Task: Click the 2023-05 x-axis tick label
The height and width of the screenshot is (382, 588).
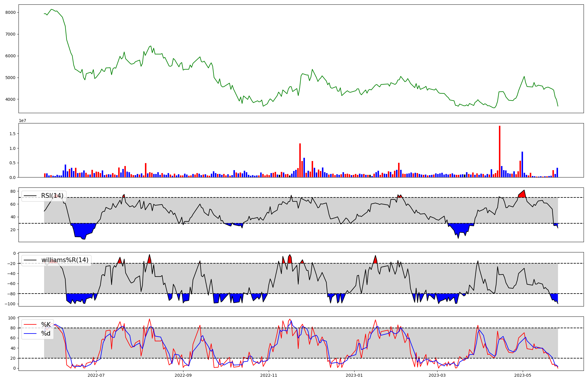Action: [x=523, y=375]
